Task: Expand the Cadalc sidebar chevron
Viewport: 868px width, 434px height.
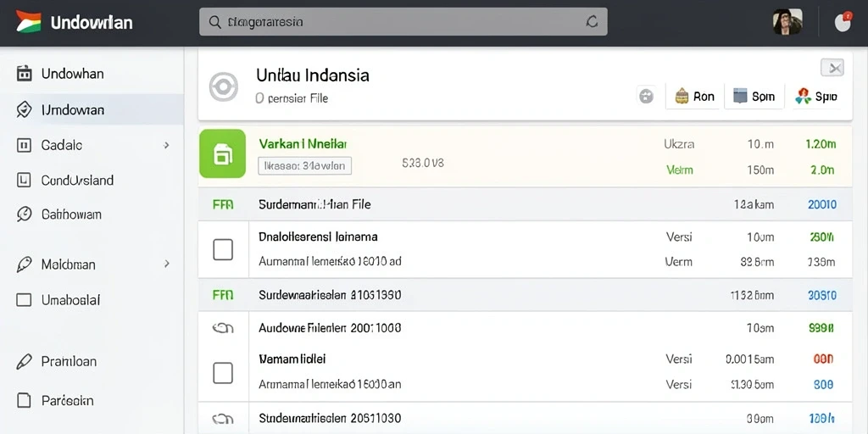Action: (x=167, y=146)
